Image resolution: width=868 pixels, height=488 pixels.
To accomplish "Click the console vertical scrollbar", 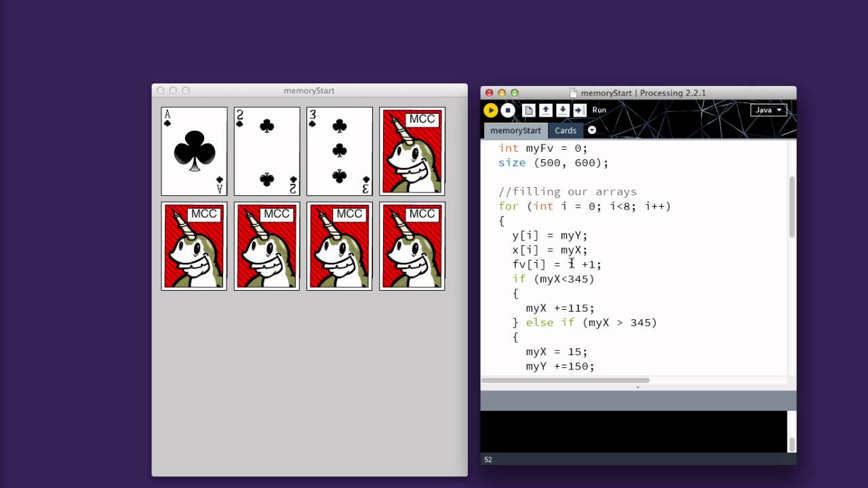I will [791, 444].
